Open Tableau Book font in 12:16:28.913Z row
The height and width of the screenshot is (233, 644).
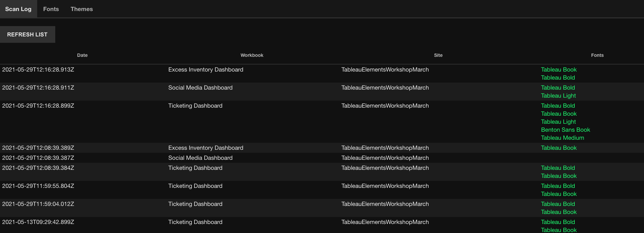[559, 70]
